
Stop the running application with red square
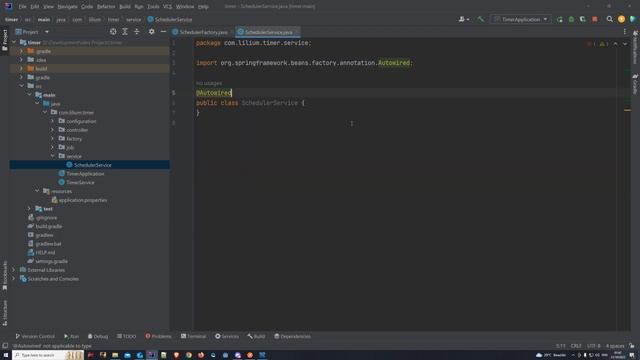pos(595,19)
